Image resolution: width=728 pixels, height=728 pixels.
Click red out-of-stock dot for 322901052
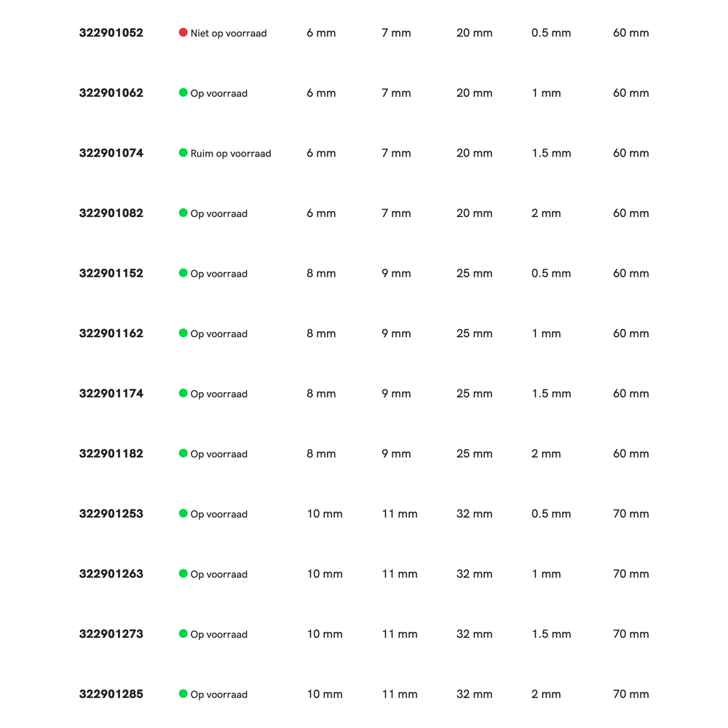tap(183, 33)
